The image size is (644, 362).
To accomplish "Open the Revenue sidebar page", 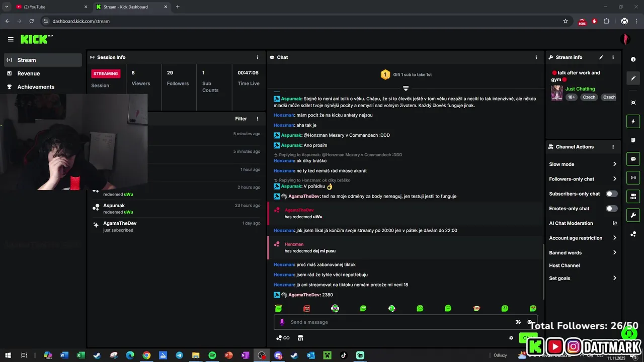I will point(43,73).
